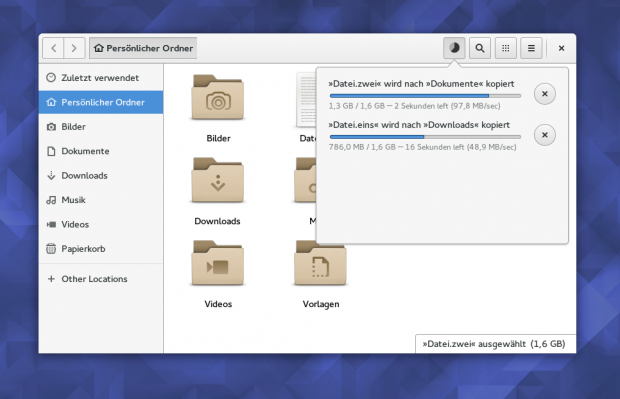Click the 786,0 MB / 1,6 GB status line
The width and height of the screenshot is (620, 399).
[x=422, y=147]
